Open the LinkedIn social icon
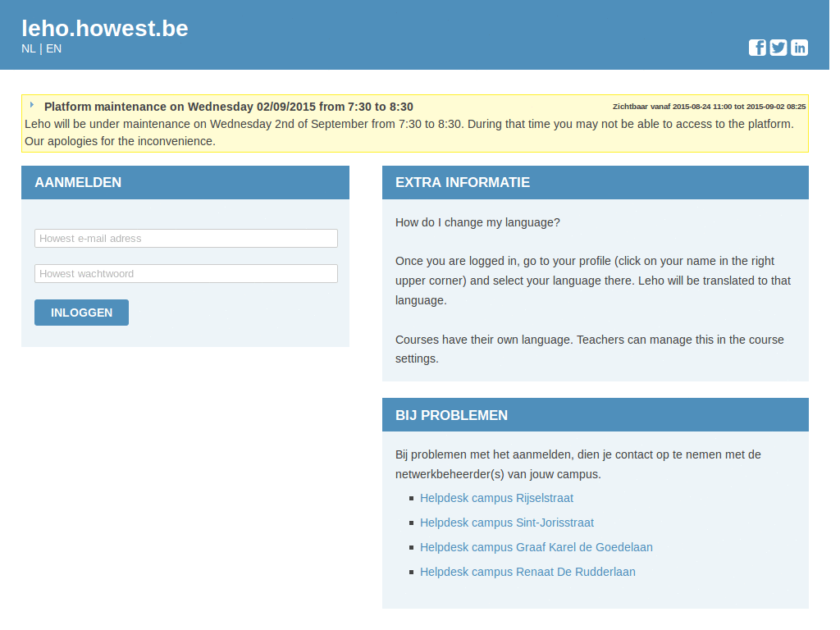Viewport: 840px width, 630px height. click(x=799, y=48)
